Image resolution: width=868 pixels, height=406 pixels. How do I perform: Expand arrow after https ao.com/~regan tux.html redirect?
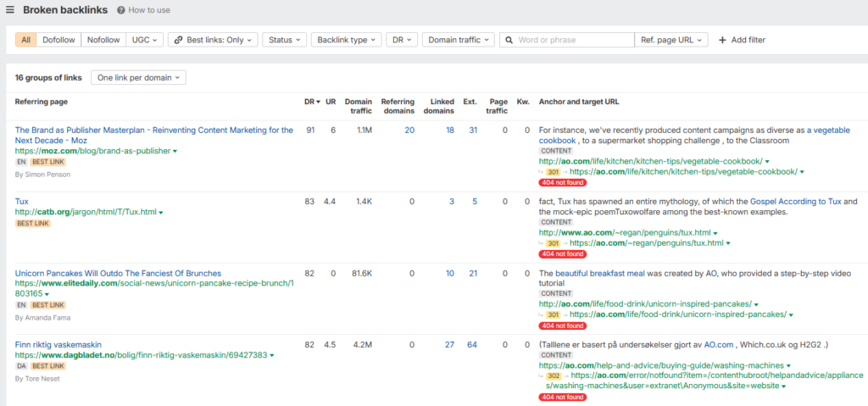pos(728,244)
